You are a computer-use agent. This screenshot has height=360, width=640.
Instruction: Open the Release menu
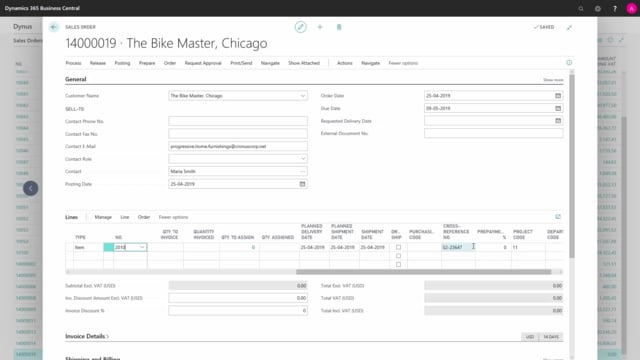pos(98,63)
